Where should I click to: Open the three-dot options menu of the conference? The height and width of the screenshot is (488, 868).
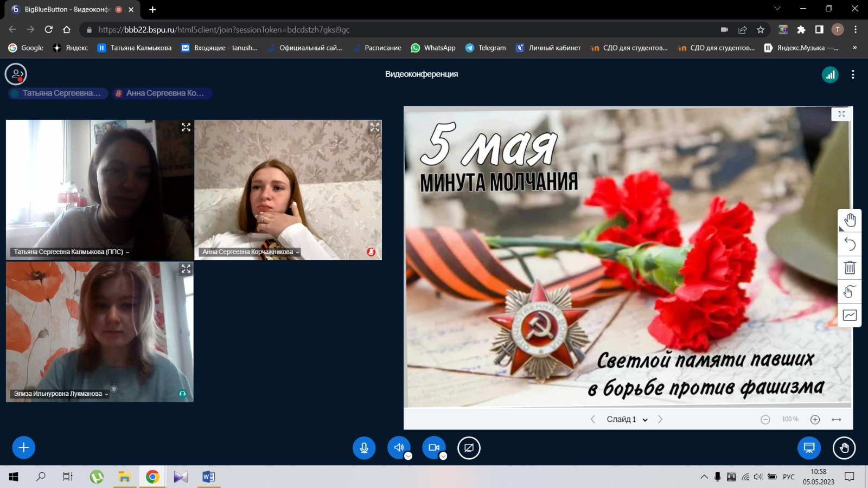click(853, 75)
